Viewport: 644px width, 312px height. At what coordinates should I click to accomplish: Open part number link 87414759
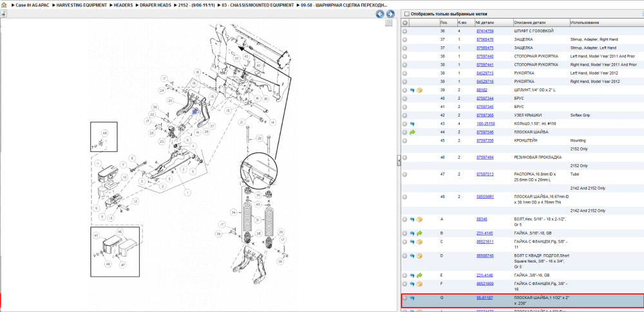click(x=485, y=31)
